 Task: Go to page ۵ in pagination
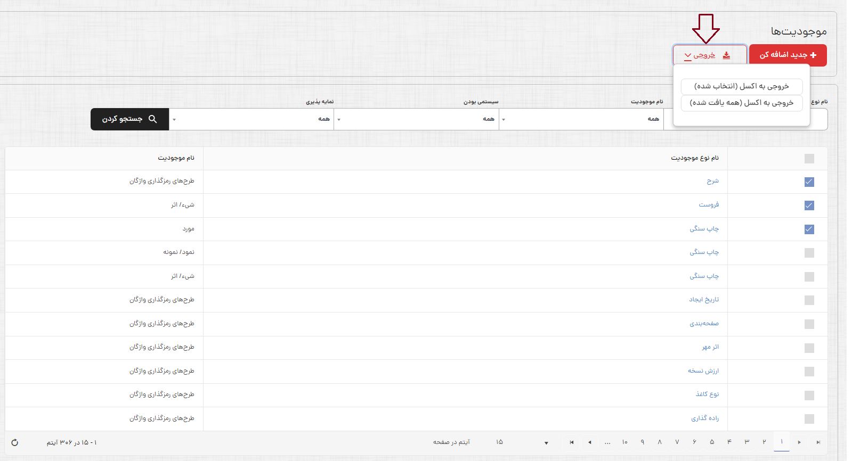[x=712, y=442]
